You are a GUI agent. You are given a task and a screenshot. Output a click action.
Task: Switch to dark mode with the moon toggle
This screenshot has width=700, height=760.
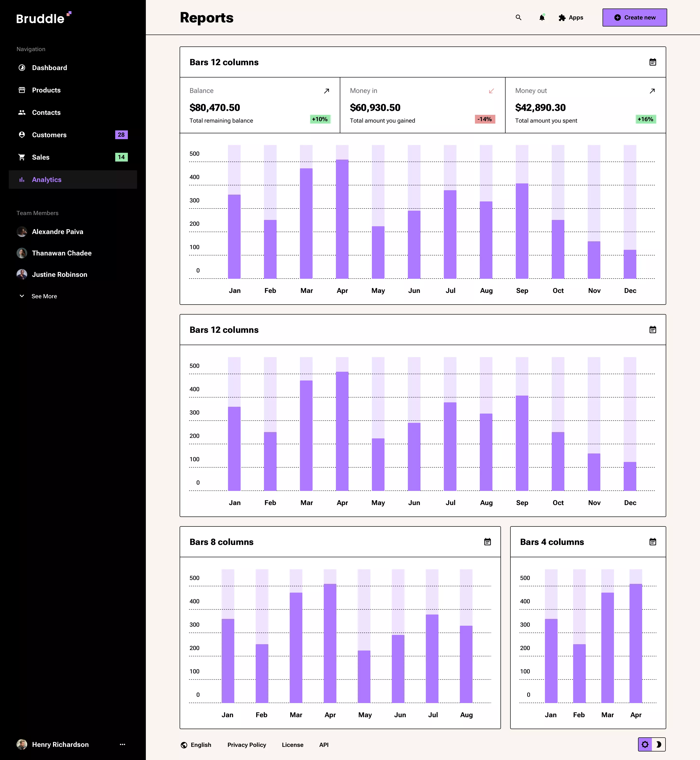point(659,744)
